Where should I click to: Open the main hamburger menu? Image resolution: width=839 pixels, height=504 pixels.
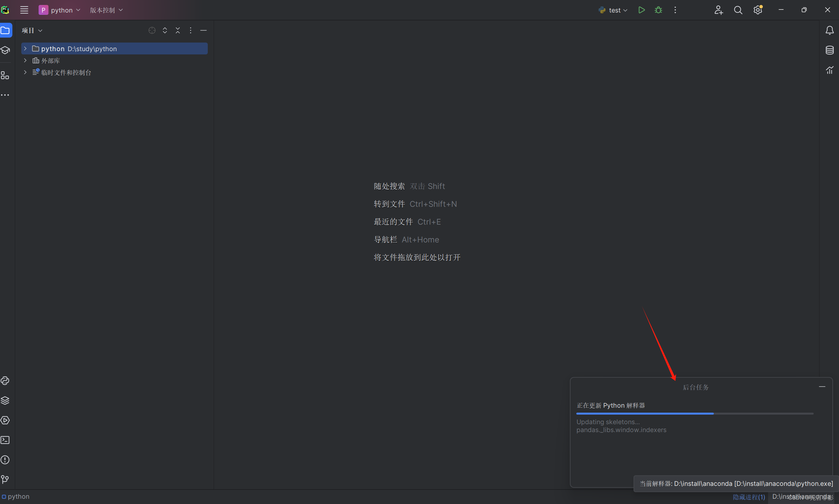pos(24,10)
